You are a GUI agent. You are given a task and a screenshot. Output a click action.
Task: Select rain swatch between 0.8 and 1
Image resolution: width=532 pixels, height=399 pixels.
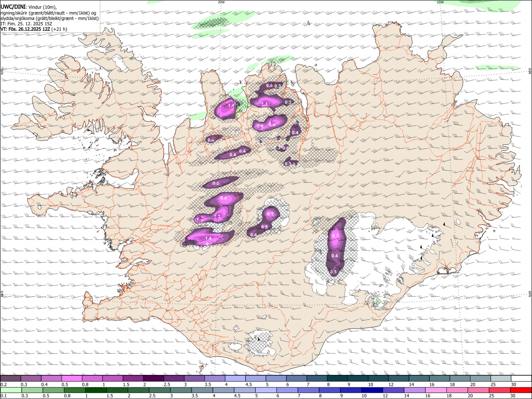point(75,390)
